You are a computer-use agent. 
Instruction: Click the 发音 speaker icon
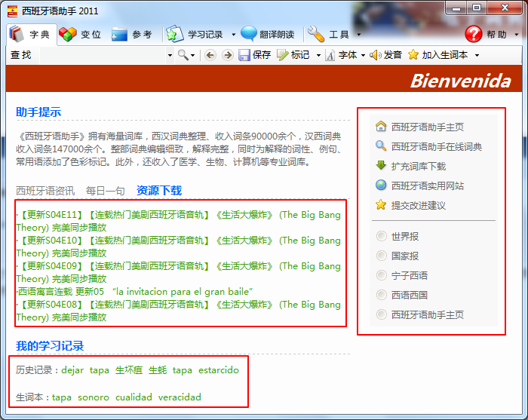[375, 55]
